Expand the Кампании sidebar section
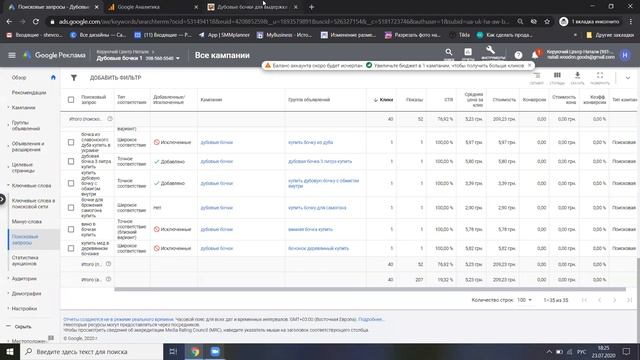The width and height of the screenshot is (640, 360). click(x=8, y=107)
